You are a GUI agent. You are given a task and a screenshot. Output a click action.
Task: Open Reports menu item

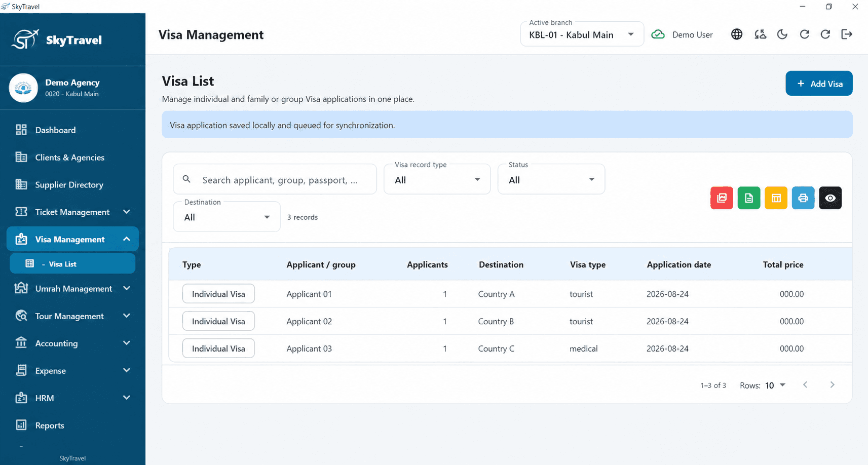[72, 425]
